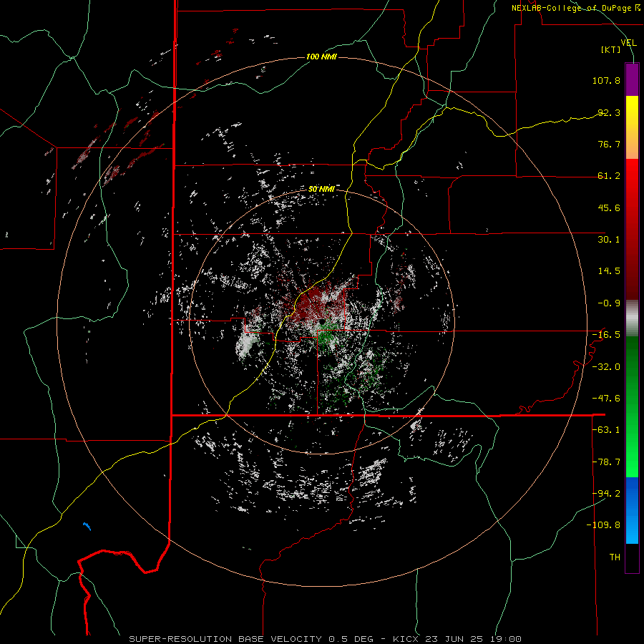Click the 76.7 velocity scale value
The width and height of the screenshot is (644, 644).
point(609,144)
